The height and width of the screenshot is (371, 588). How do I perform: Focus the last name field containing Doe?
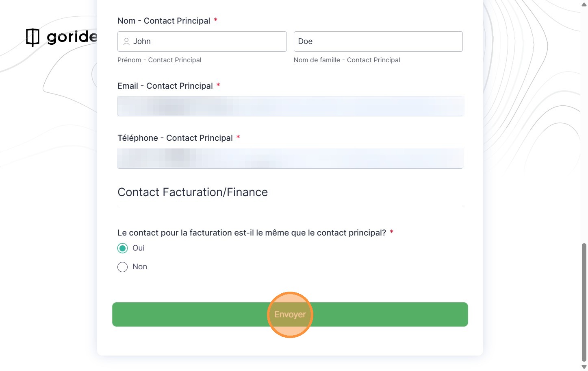point(378,41)
